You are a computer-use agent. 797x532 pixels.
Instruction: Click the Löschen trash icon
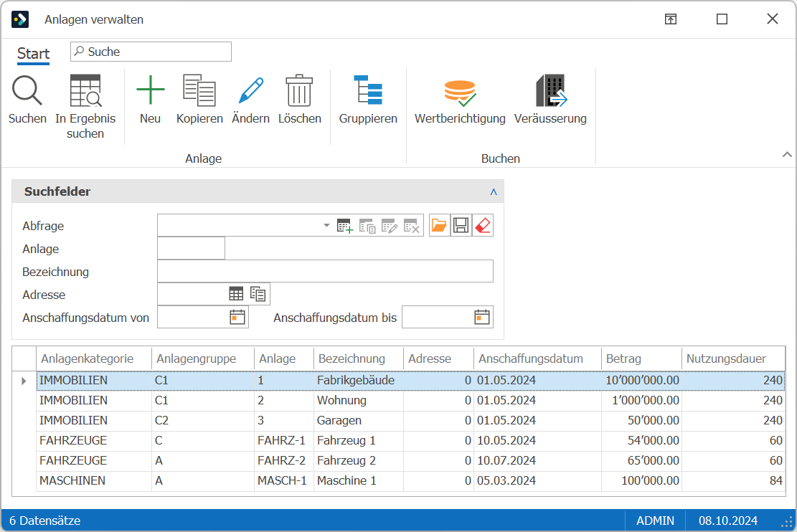[299, 90]
